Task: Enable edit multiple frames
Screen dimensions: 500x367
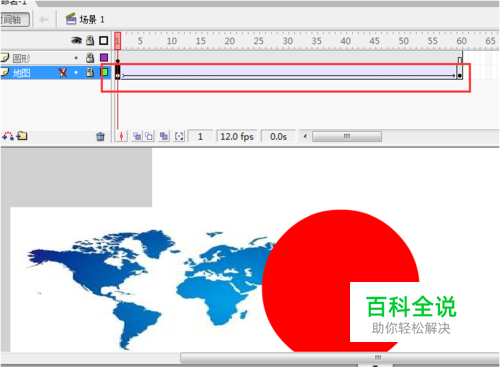Action: click(x=163, y=136)
